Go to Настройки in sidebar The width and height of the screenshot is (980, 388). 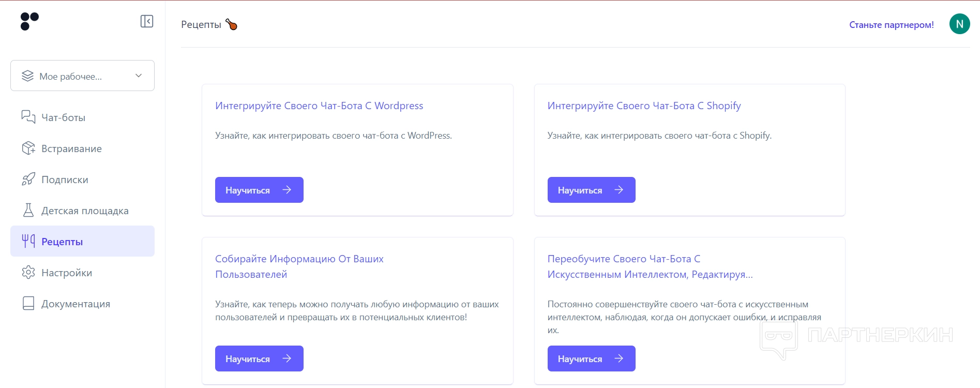coord(67,273)
